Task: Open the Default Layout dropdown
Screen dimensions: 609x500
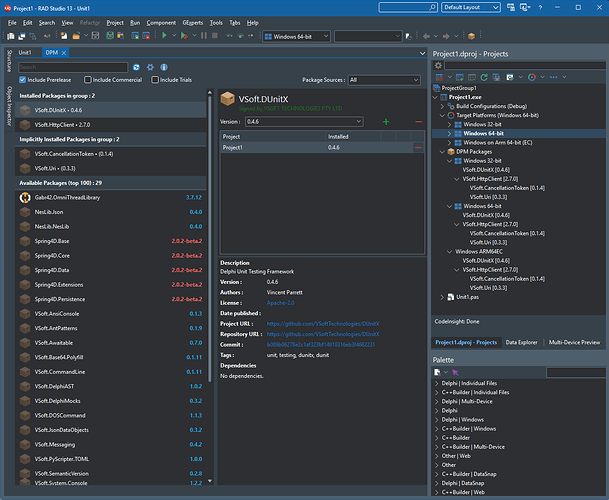Action: pyautogui.click(x=471, y=7)
